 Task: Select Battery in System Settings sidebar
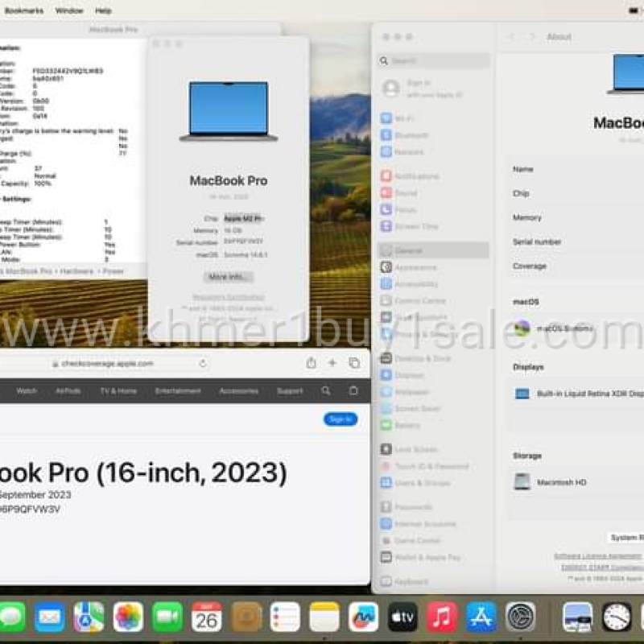433,425
